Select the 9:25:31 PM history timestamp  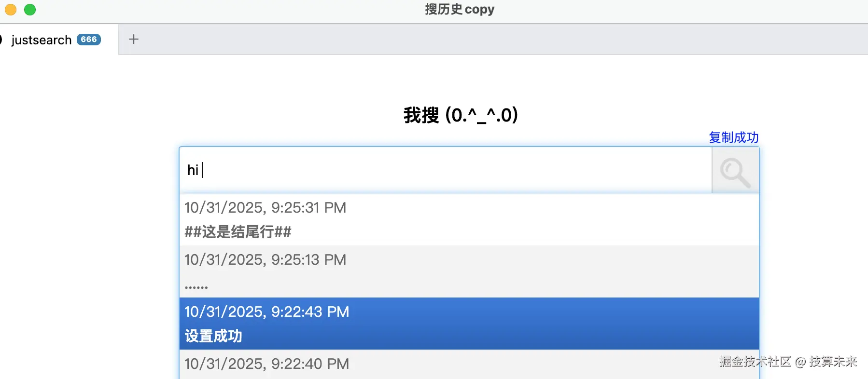click(x=265, y=208)
